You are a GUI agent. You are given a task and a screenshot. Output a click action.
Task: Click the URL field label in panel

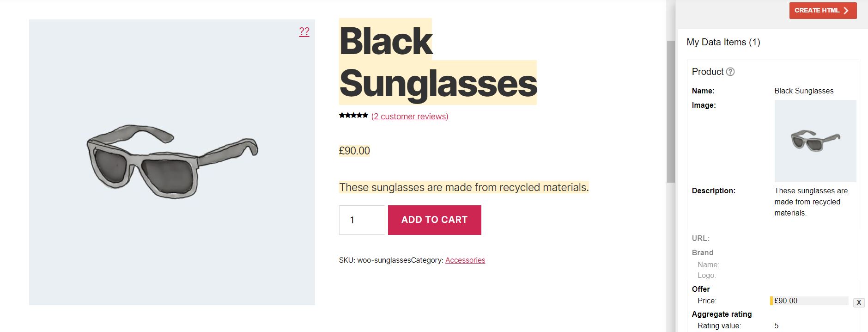tap(700, 239)
